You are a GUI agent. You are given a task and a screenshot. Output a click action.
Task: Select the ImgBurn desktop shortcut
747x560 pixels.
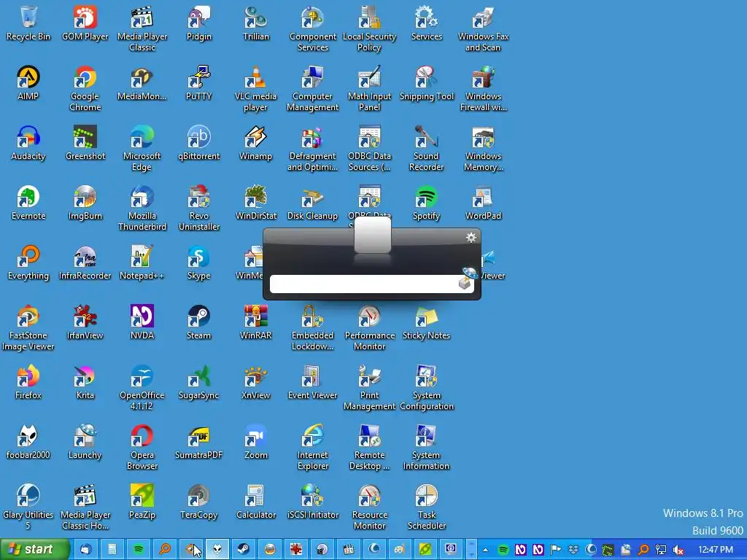point(85,203)
